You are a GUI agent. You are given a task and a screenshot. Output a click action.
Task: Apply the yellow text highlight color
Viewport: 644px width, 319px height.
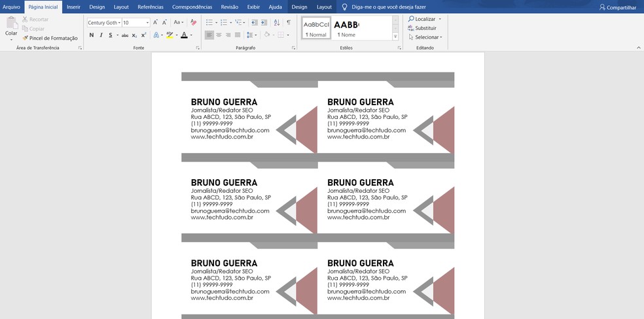coord(170,35)
